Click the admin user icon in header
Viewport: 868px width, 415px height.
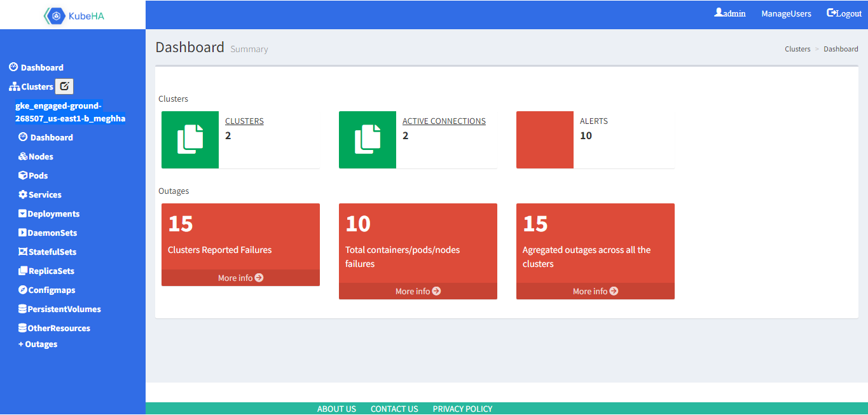tap(719, 13)
